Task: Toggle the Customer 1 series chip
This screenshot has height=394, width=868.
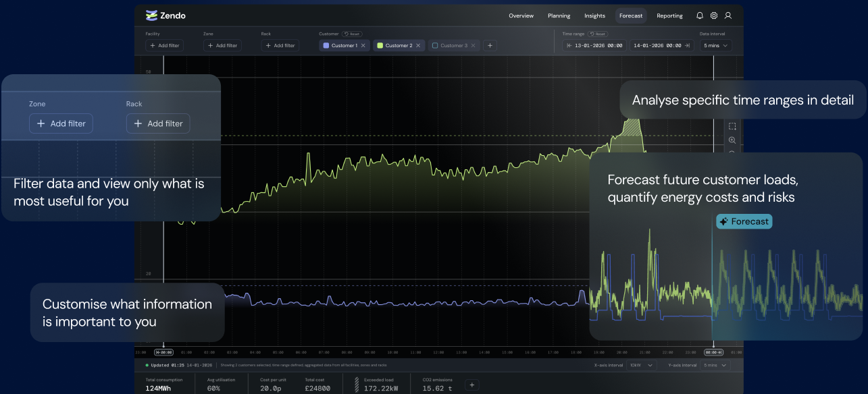Action: pyautogui.click(x=341, y=46)
